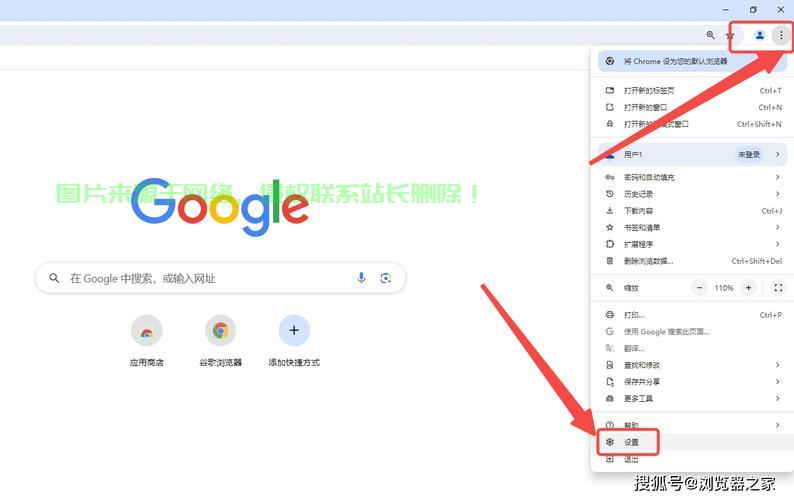
Task: Expand the 更多工具 submenu
Action: pos(690,398)
